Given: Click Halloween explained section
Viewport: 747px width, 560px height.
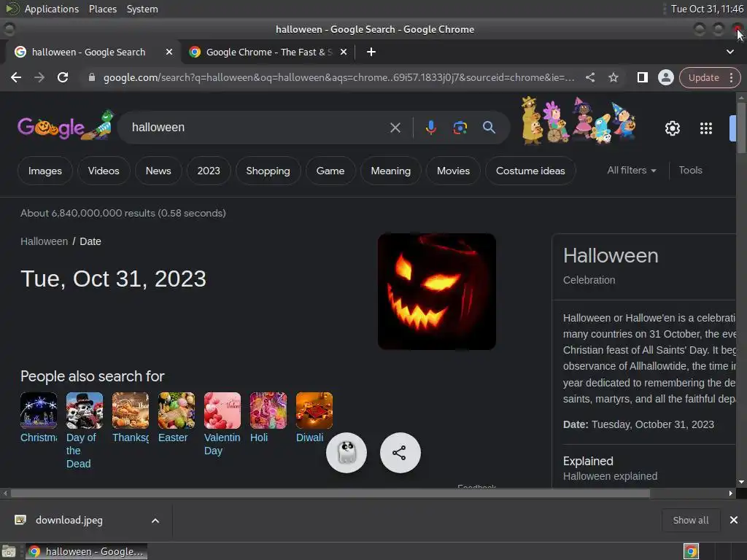Looking at the screenshot, I should [x=610, y=468].
